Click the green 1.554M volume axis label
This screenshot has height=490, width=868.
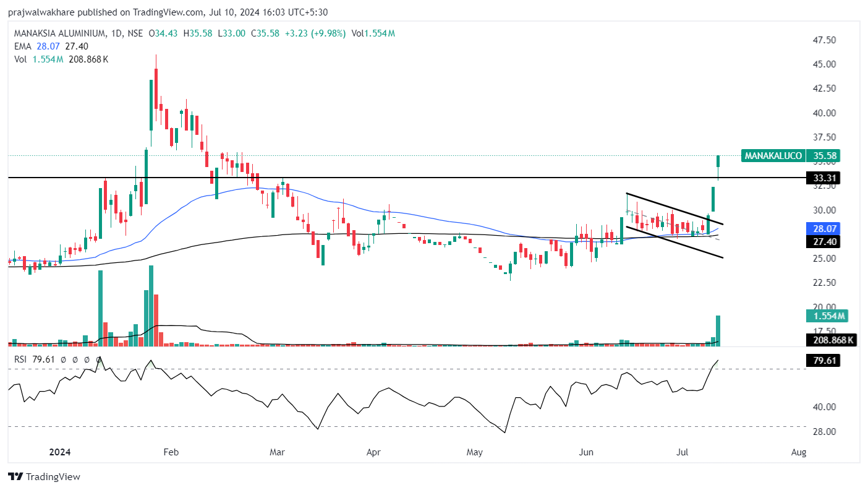point(825,316)
